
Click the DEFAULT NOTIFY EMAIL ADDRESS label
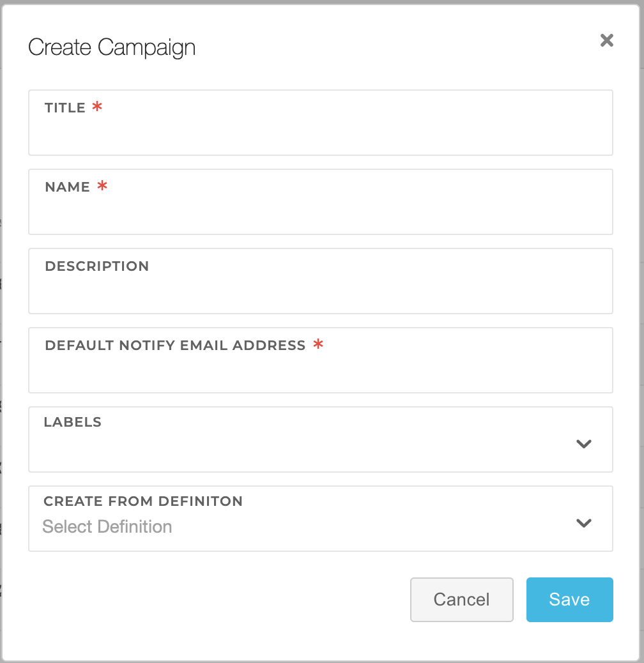(x=176, y=346)
